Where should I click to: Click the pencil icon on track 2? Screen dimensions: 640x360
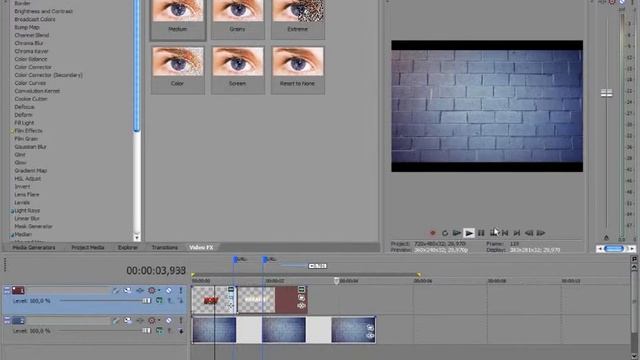116,320
